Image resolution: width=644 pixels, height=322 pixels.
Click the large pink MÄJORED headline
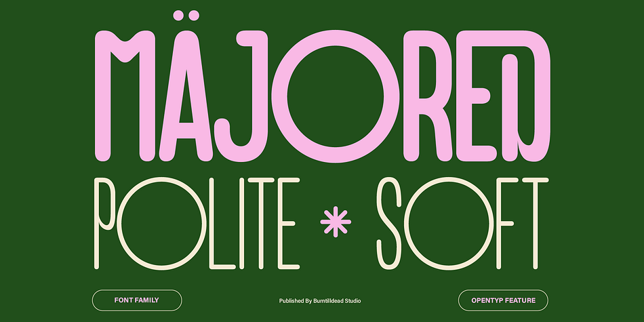pyautogui.click(x=323, y=86)
